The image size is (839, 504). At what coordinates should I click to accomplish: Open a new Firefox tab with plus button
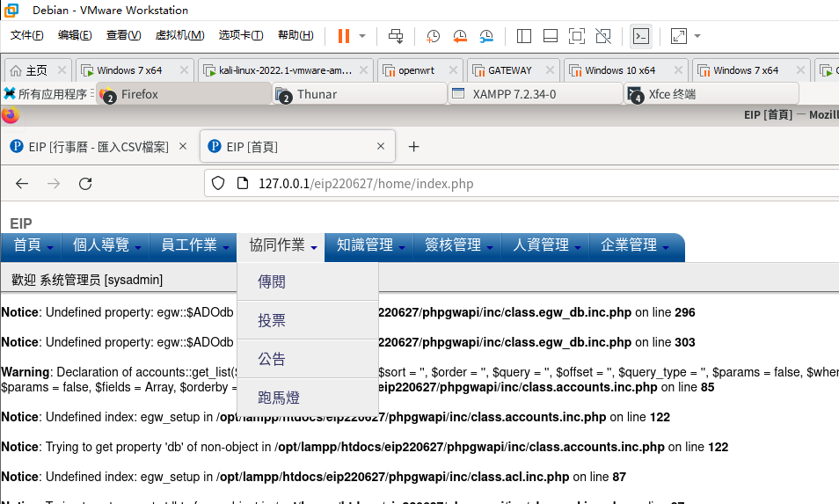coord(413,147)
